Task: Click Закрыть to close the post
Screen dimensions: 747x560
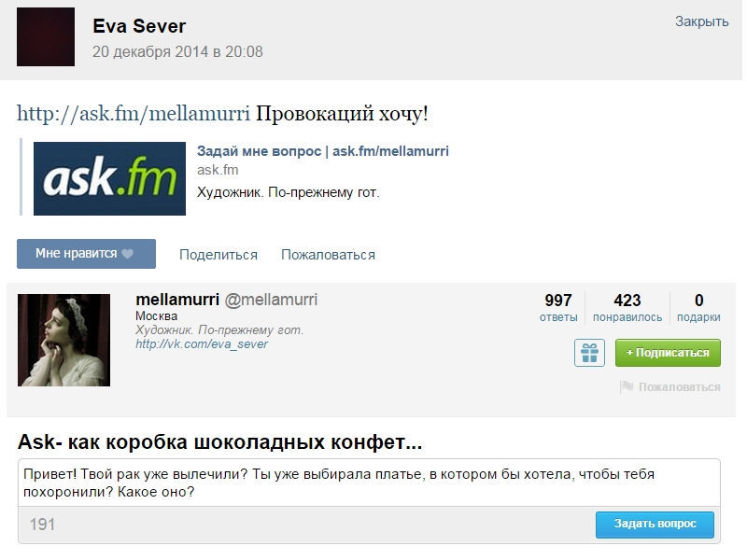Action: pyautogui.click(x=702, y=21)
